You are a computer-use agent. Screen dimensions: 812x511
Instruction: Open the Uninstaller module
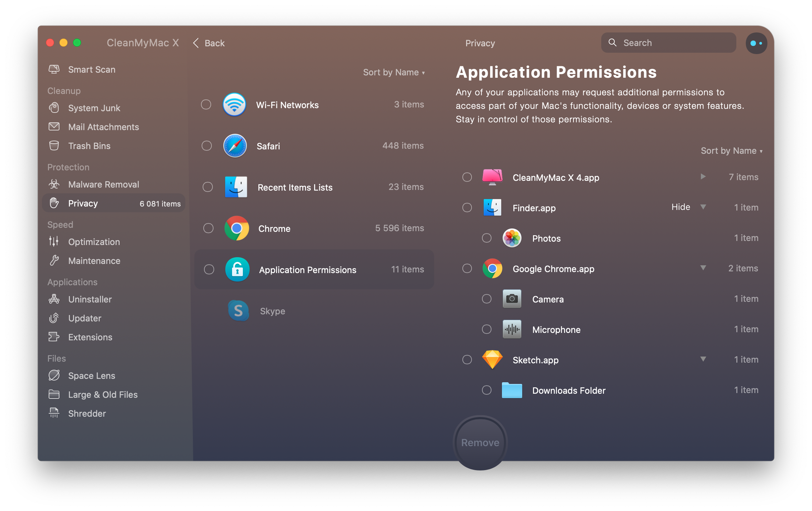[x=113, y=299]
